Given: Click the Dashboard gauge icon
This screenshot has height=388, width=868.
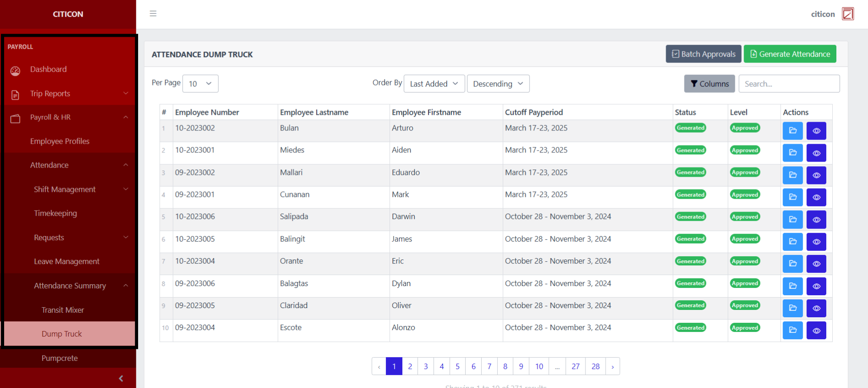Looking at the screenshot, I should 16,70.
